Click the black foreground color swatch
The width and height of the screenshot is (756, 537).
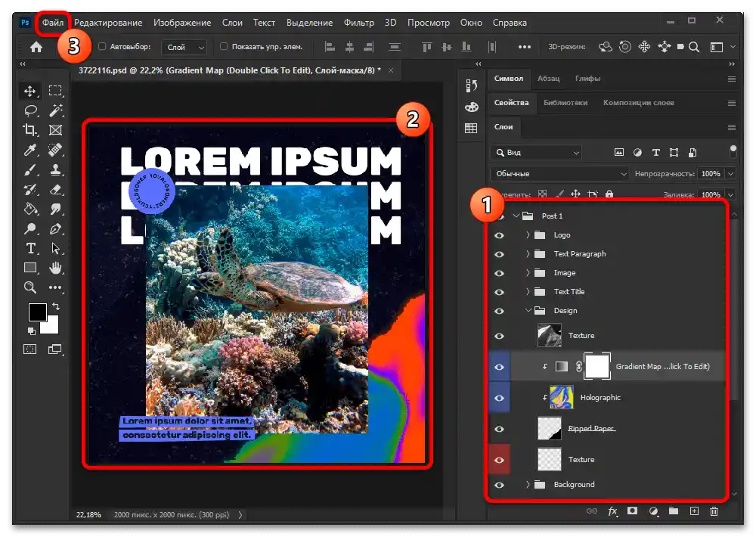[x=37, y=311]
